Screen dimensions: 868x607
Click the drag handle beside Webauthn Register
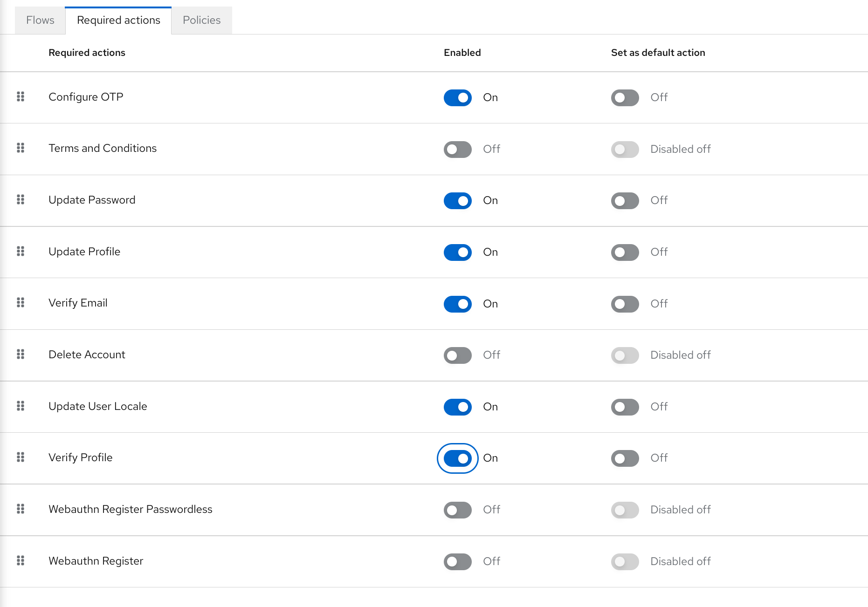tap(21, 561)
